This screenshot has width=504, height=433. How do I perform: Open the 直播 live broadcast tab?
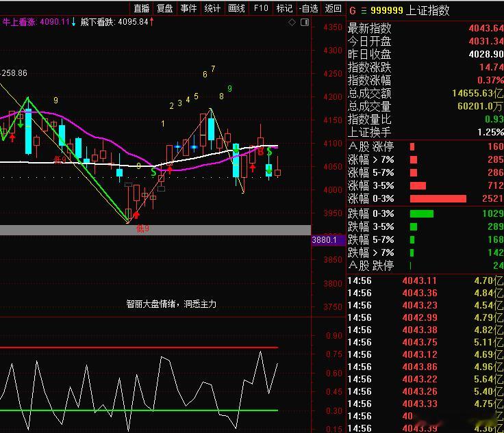tap(142, 8)
